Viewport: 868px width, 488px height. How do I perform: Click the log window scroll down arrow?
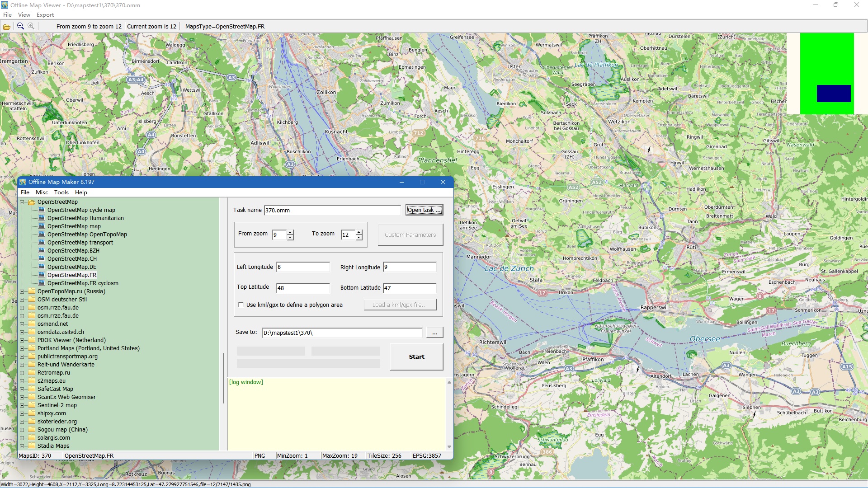click(449, 447)
